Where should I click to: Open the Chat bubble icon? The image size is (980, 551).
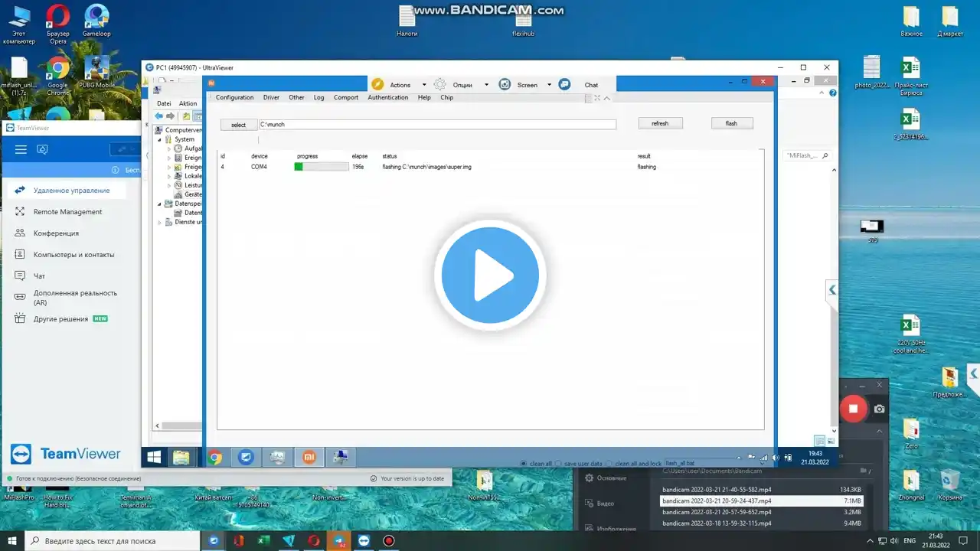564,85
